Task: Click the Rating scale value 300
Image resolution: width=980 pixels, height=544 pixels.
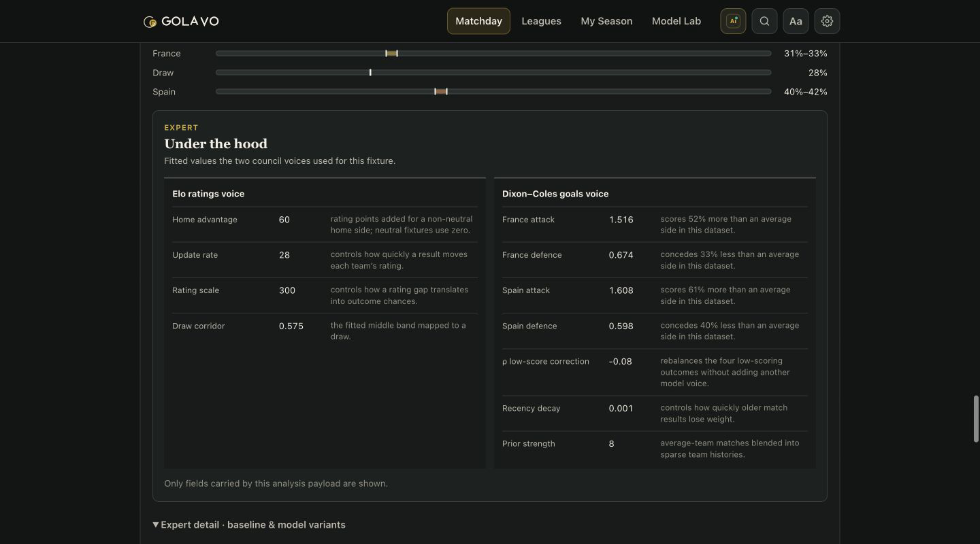Action: pyautogui.click(x=287, y=290)
